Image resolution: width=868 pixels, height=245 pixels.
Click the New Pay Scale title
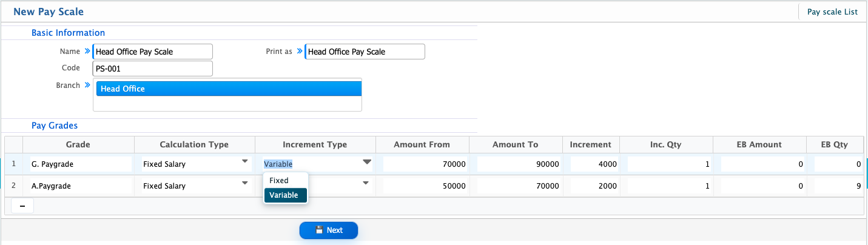[49, 12]
